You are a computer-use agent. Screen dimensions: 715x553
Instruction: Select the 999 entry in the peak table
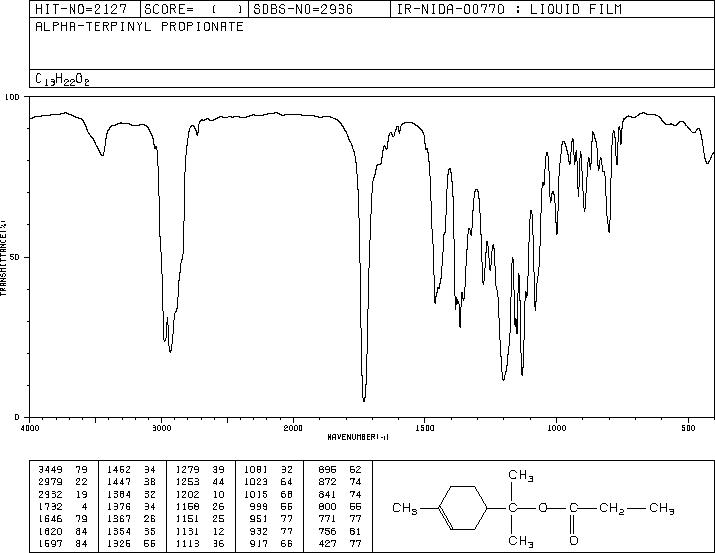(259, 506)
